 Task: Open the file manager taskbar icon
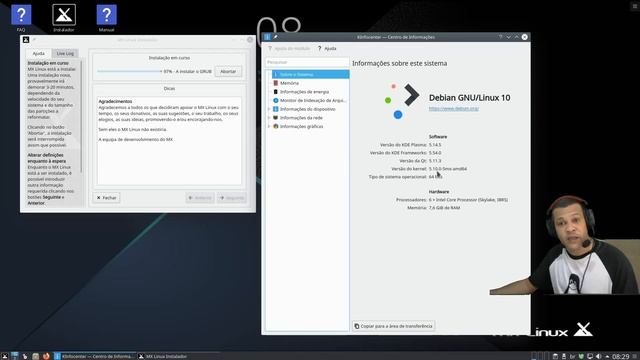click(36, 356)
